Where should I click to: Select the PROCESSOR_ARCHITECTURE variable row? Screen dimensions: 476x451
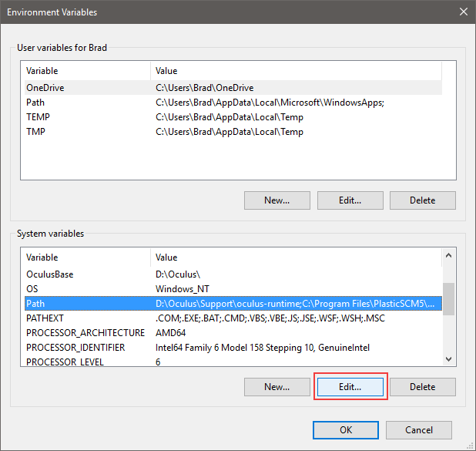point(233,333)
